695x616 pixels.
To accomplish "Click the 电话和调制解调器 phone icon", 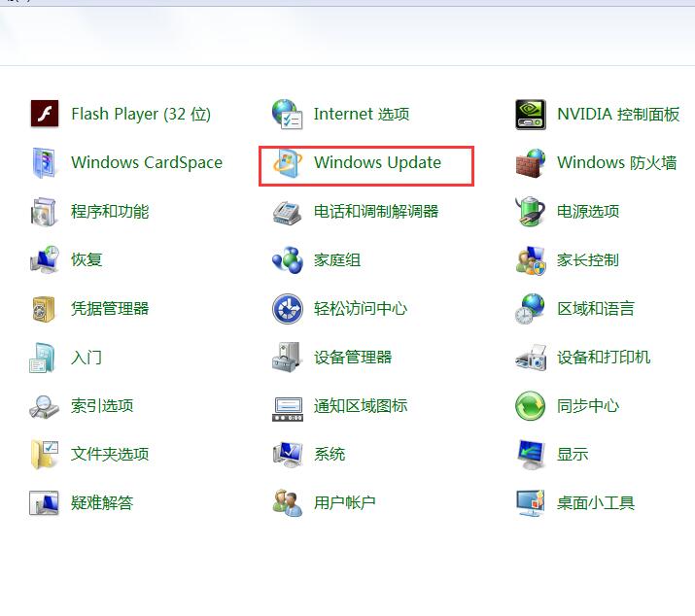I will point(287,212).
